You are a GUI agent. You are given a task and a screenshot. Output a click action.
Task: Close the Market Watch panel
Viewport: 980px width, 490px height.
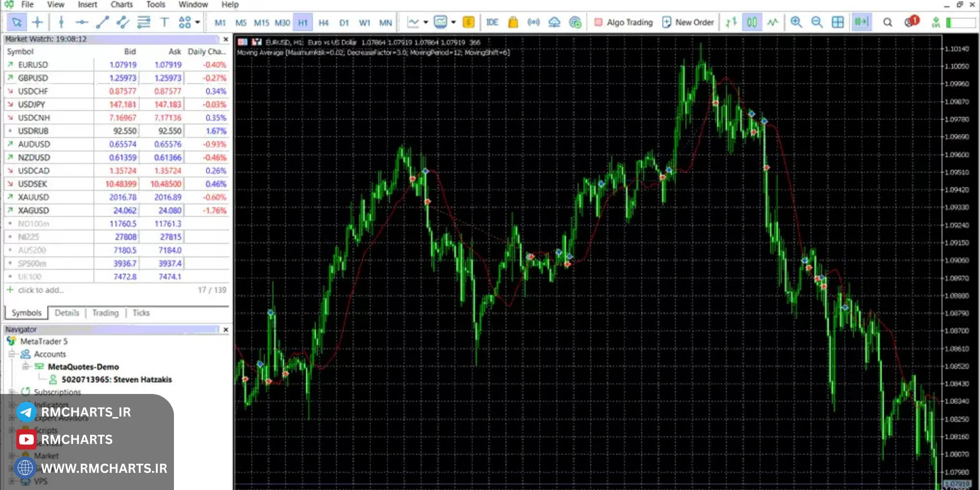click(225, 39)
